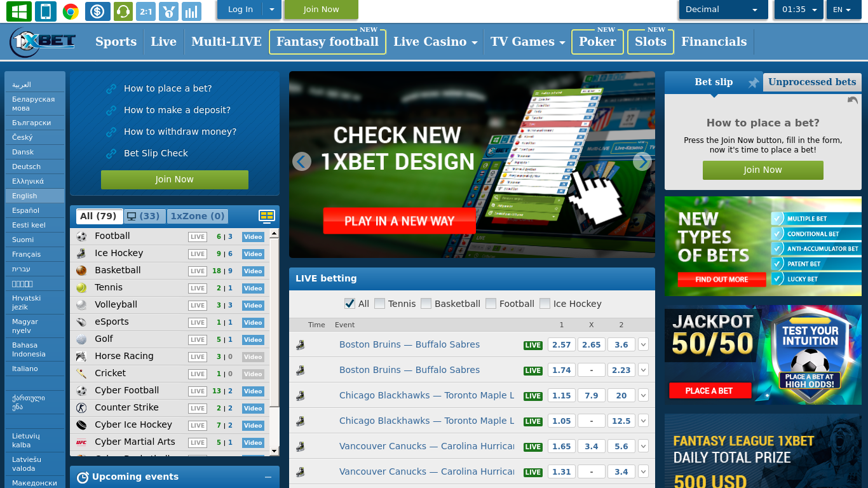The height and width of the screenshot is (488, 868).
Task: Open the Poker menu item
Action: point(597,42)
